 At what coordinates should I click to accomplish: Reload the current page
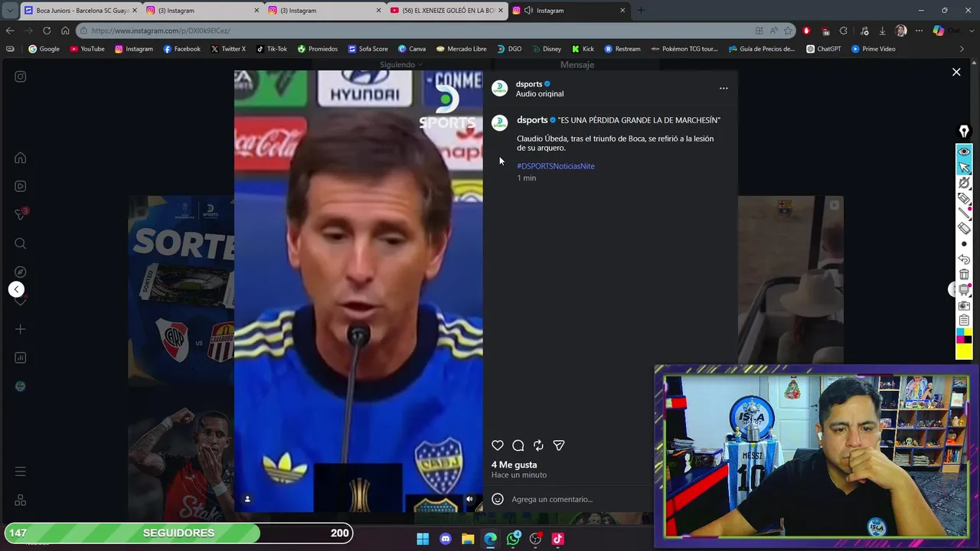(47, 31)
